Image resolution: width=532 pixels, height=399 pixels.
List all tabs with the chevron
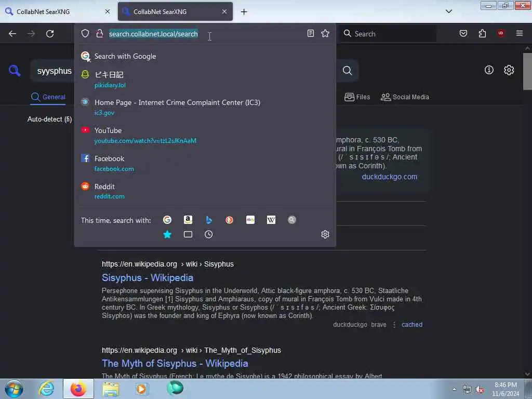tap(448, 11)
